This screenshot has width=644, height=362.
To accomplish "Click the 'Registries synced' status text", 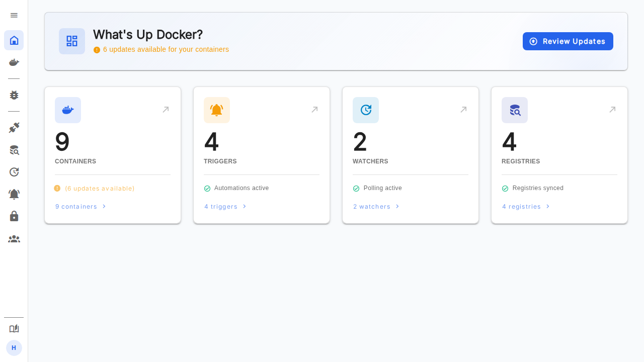I will tap(538, 188).
